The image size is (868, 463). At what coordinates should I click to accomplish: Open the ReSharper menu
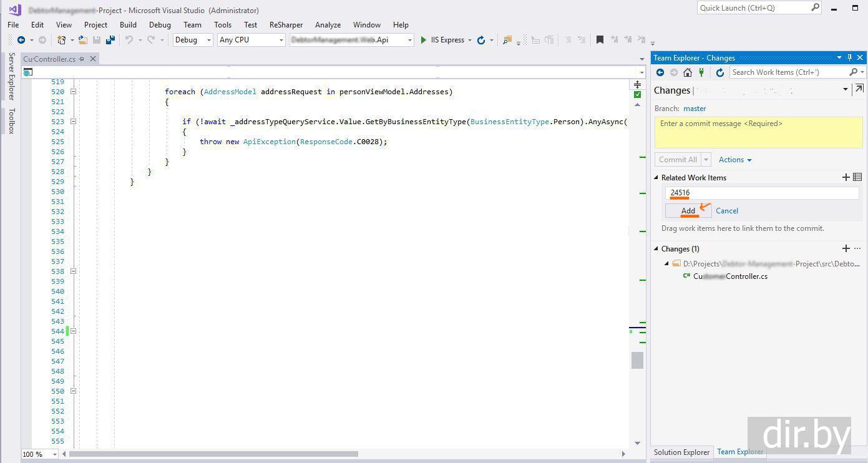tap(286, 25)
